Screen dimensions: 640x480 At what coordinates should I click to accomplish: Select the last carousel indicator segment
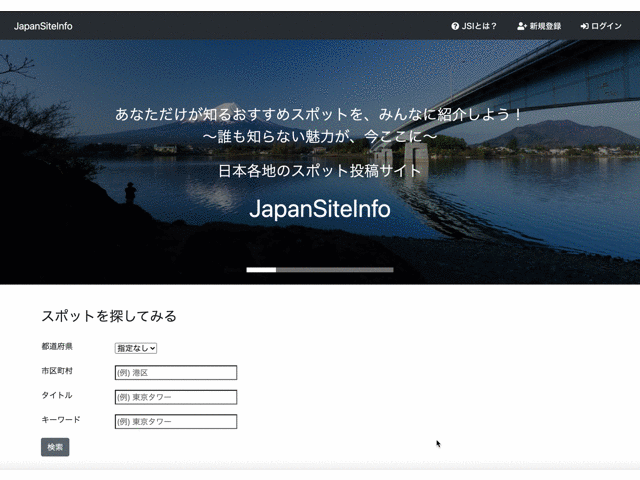tap(379, 270)
